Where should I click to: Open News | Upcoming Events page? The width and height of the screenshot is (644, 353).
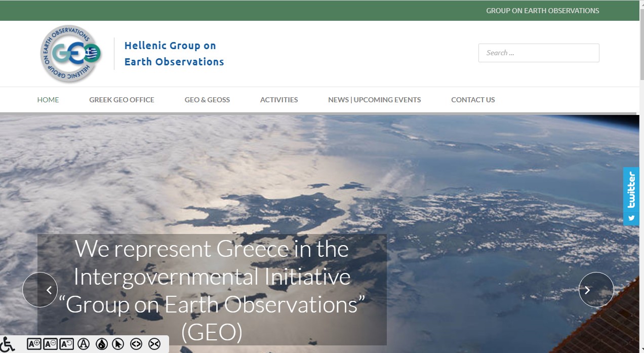point(374,100)
